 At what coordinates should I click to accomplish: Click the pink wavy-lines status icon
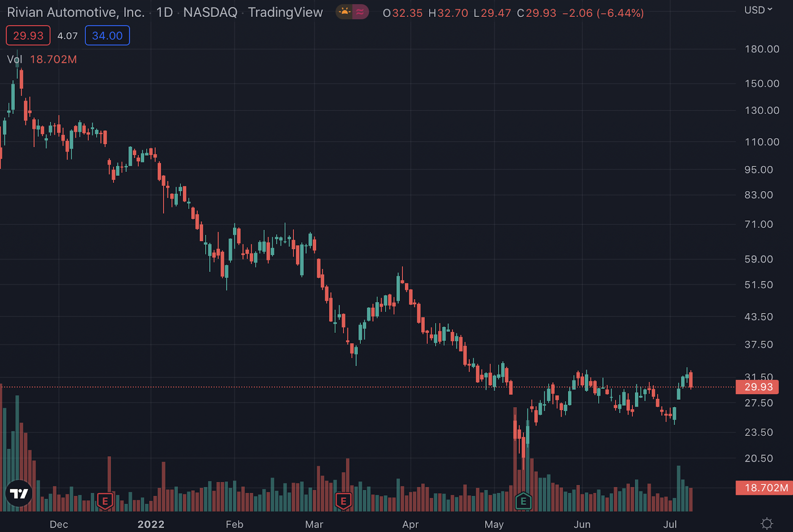(361, 12)
